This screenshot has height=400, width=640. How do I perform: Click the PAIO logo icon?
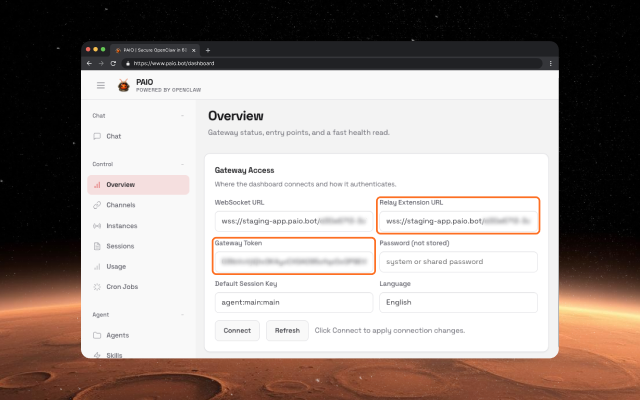click(x=124, y=86)
